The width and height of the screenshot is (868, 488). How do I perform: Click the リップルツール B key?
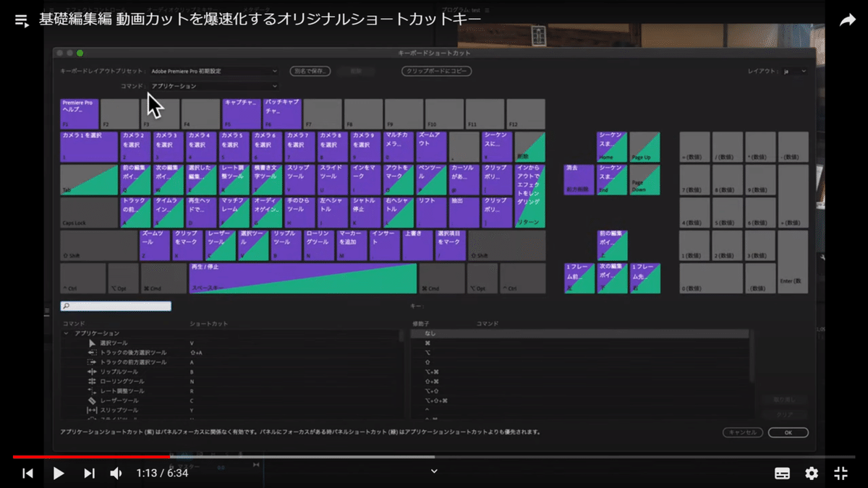click(x=286, y=246)
